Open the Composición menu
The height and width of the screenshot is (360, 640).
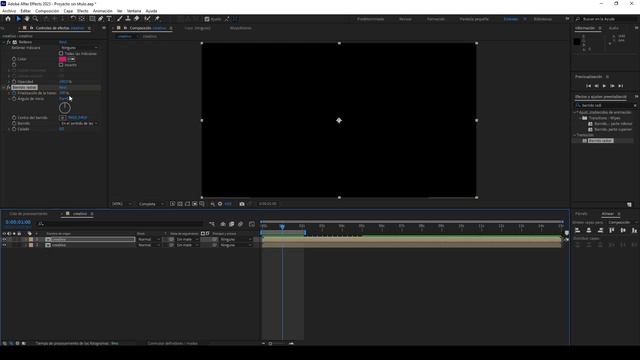[x=47, y=11]
